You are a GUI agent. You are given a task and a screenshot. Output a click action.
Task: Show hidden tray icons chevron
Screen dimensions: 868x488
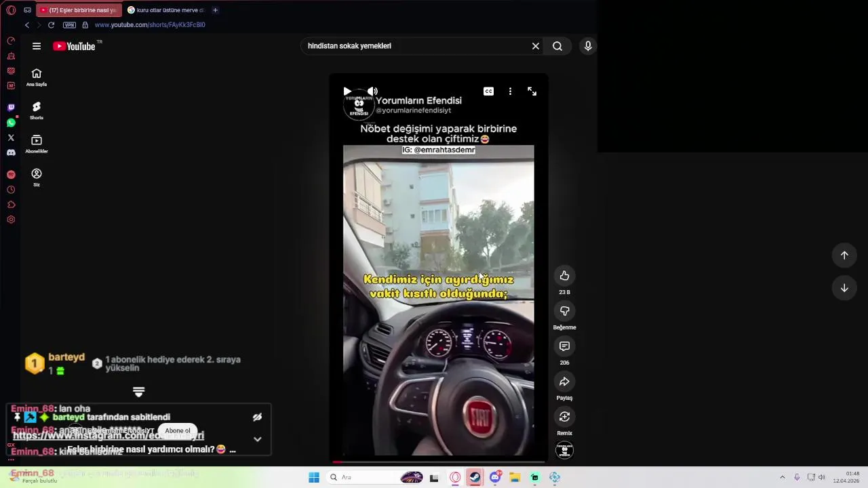pos(782,477)
